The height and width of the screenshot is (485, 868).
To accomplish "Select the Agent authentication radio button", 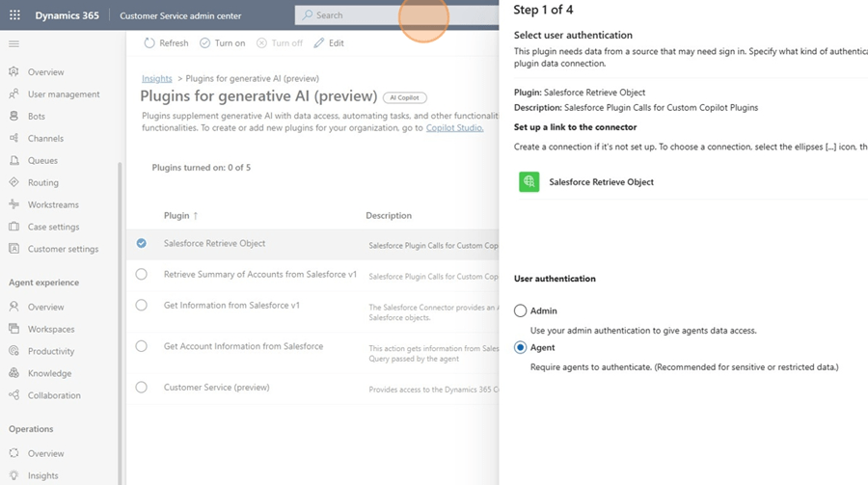I will point(521,347).
